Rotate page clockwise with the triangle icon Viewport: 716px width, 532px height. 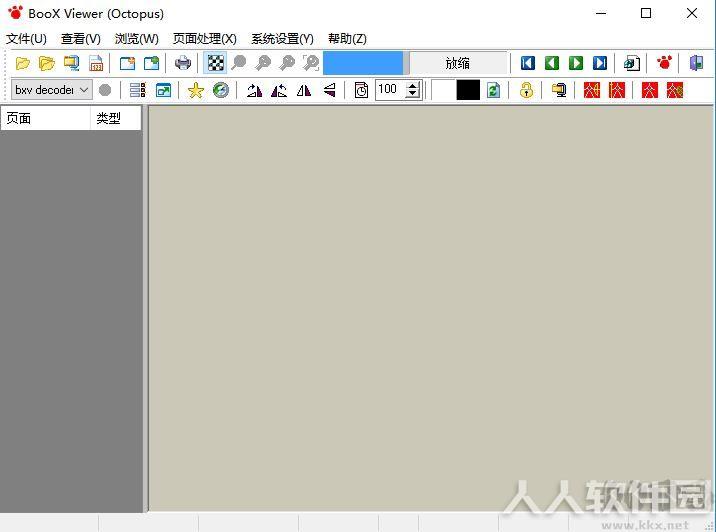pos(254,90)
